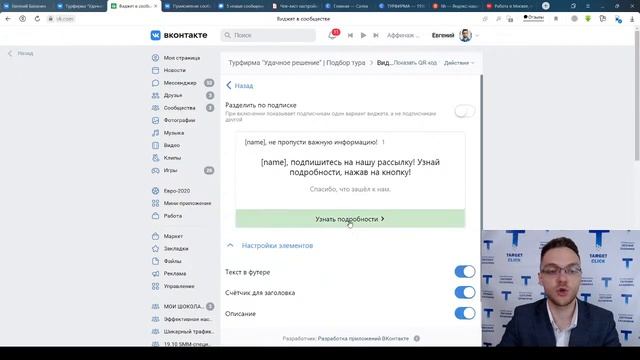This screenshot has height=360, width=640.
Task: Open the notifications bell icon
Action: pyautogui.click(x=332, y=36)
